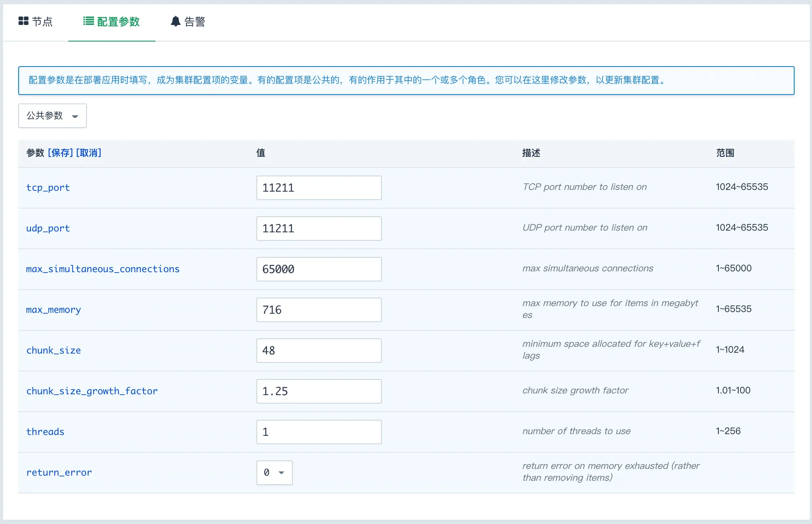Viewport: 812px width, 524px height.
Task: Switch to the 配置参数 tab
Action: coord(111,21)
